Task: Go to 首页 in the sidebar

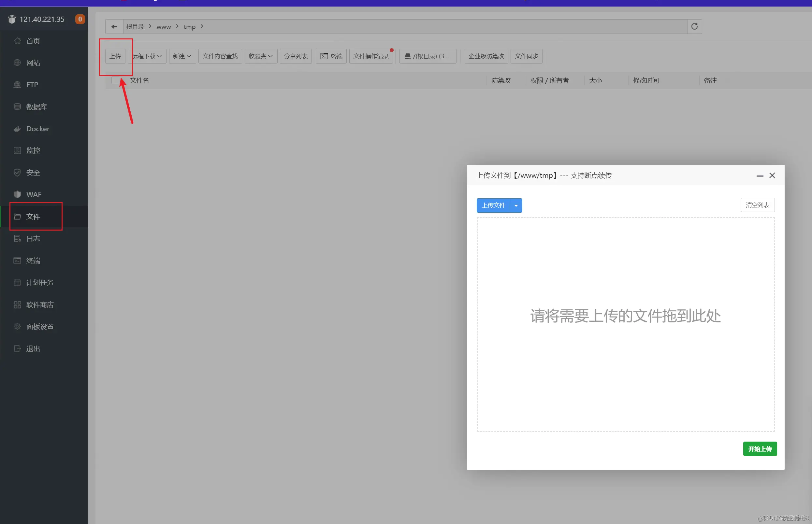Action: (x=33, y=41)
